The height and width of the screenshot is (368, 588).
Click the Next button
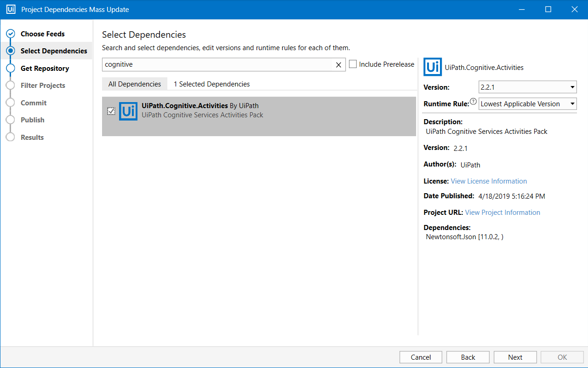point(515,357)
